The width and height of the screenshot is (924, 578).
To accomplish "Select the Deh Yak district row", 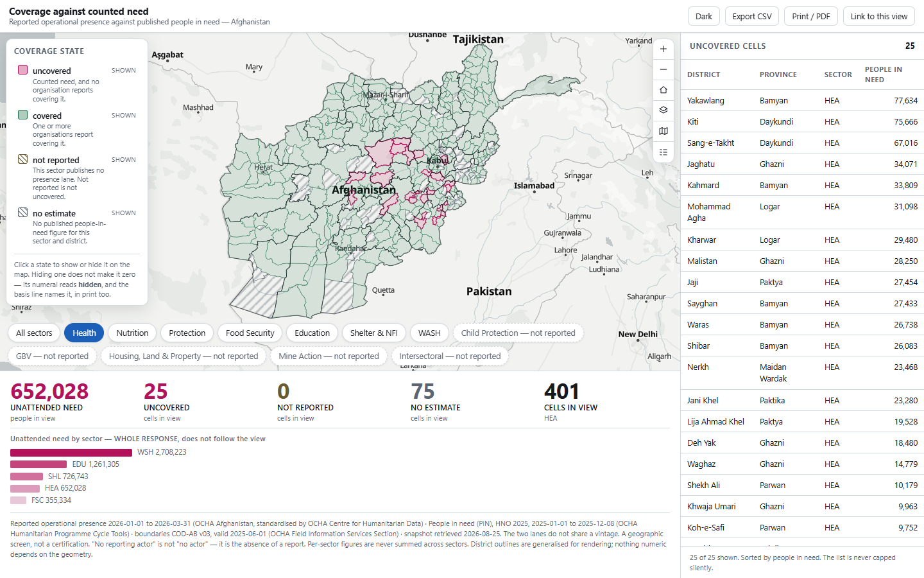I will [x=802, y=442].
